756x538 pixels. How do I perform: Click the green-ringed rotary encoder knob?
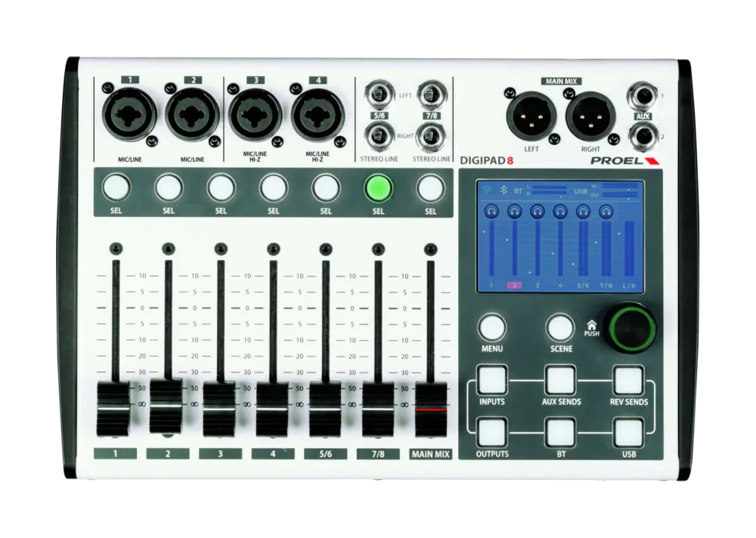coord(631,328)
